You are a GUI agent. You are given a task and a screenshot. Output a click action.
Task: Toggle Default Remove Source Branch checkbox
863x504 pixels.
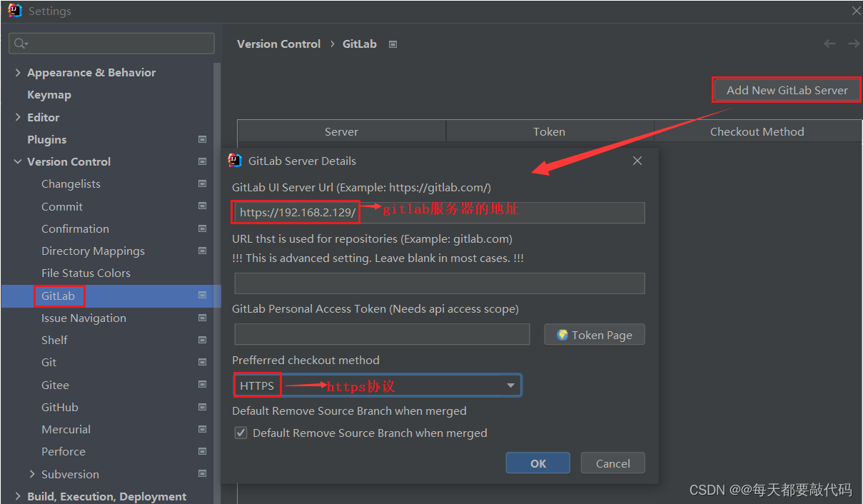click(241, 433)
